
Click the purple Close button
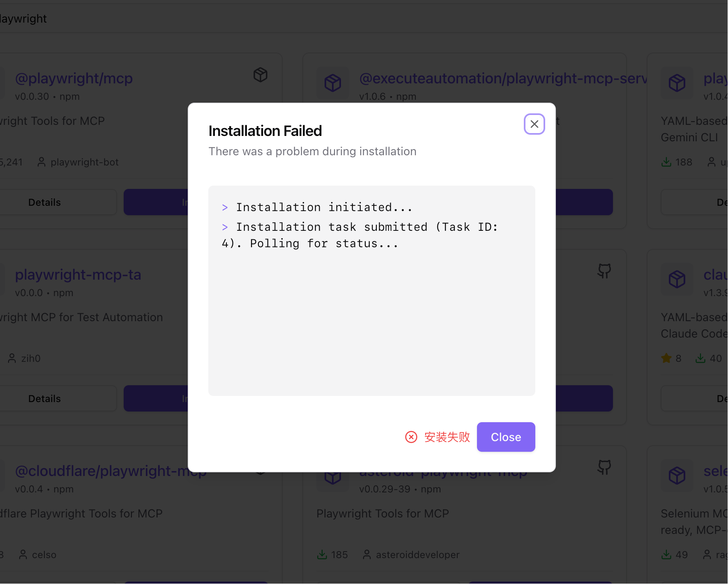[506, 437]
